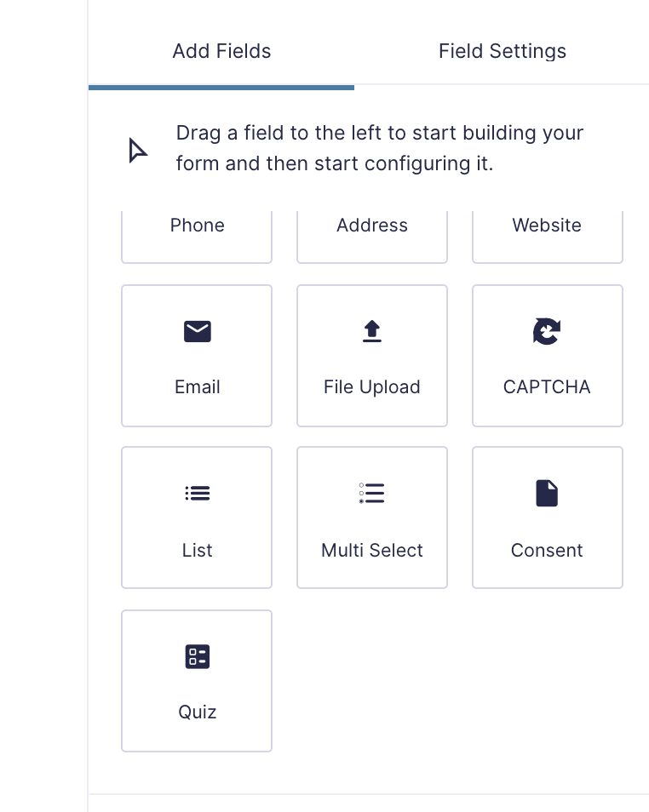This screenshot has width=649, height=812.
Task: Click the Multi Select text label
Action: [x=372, y=551]
